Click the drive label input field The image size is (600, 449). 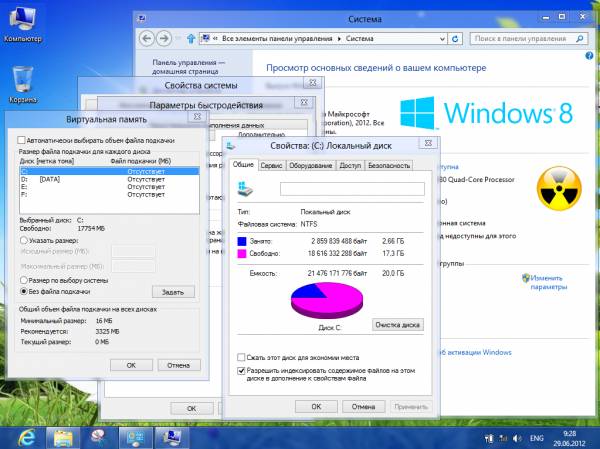pos(352,189)
